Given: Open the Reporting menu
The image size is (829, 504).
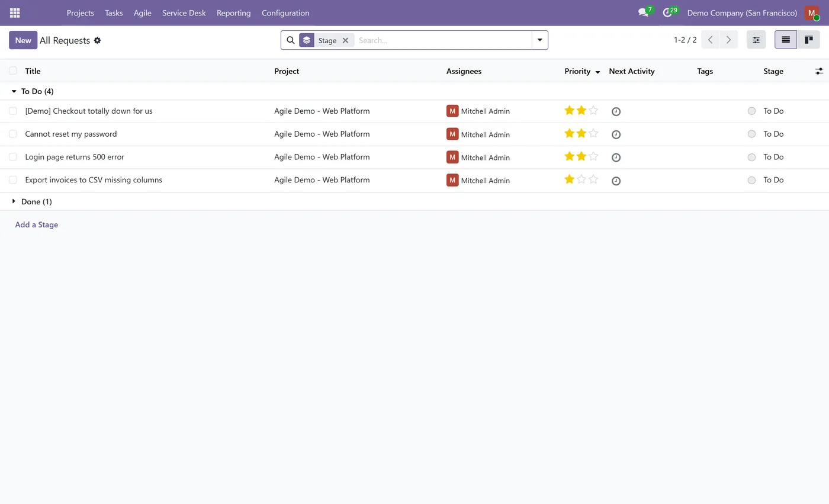Looking at the screenshot, I should (233, 12).
